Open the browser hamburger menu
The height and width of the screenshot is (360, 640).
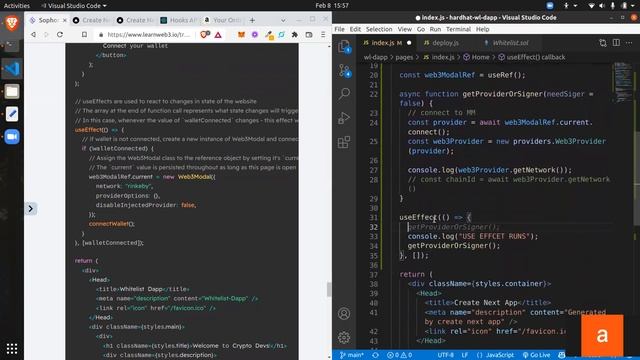click(323, 35)
